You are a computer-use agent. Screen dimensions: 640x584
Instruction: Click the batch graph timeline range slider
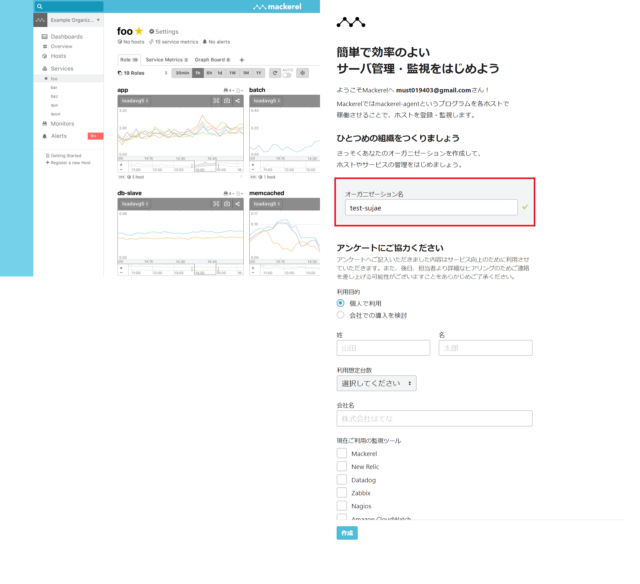[x=290, y=167]
